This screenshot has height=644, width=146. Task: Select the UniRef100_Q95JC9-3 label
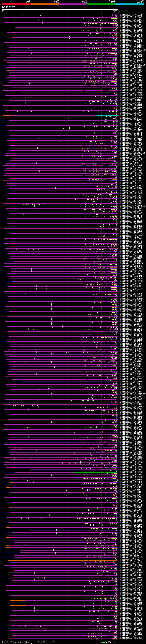coord(132,50)
